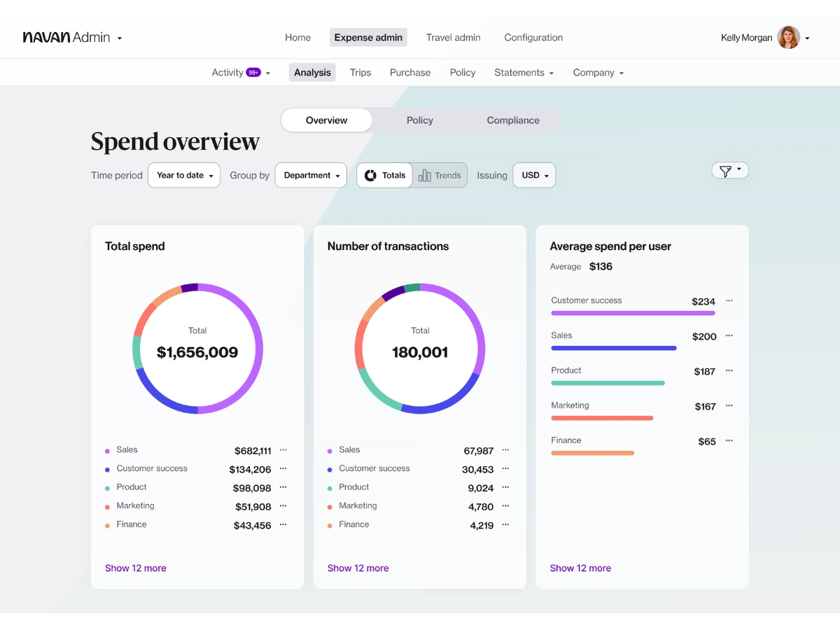This screenshot has height=630, width=840.
Task: Open options for Product $187 average
Action: [729, 370]
